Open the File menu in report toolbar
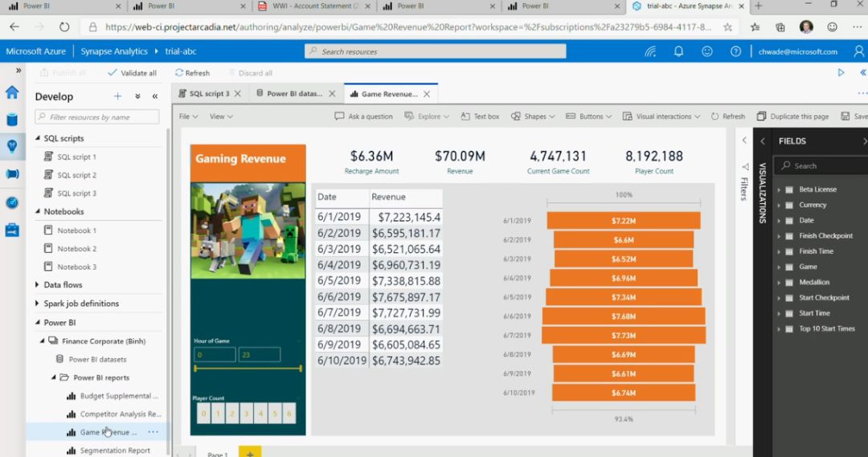The width and height of the screenshot is (868, 457). pos(187,116)
